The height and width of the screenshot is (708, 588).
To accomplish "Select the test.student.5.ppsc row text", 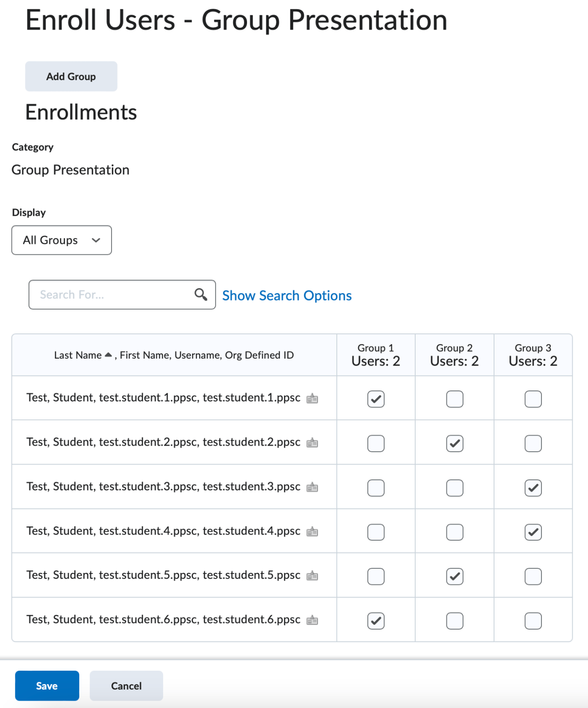I will pyautogui.click(x=164, y=575).
